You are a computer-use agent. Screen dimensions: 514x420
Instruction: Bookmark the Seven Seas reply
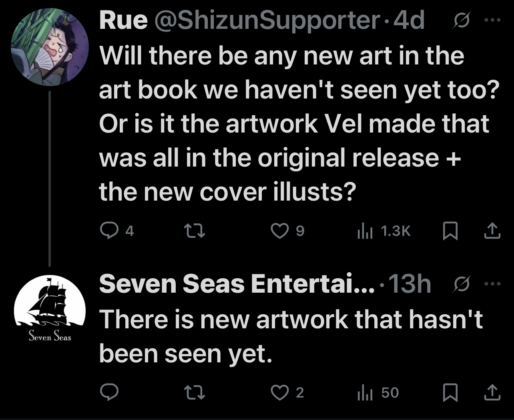click(x=451, y=393)
